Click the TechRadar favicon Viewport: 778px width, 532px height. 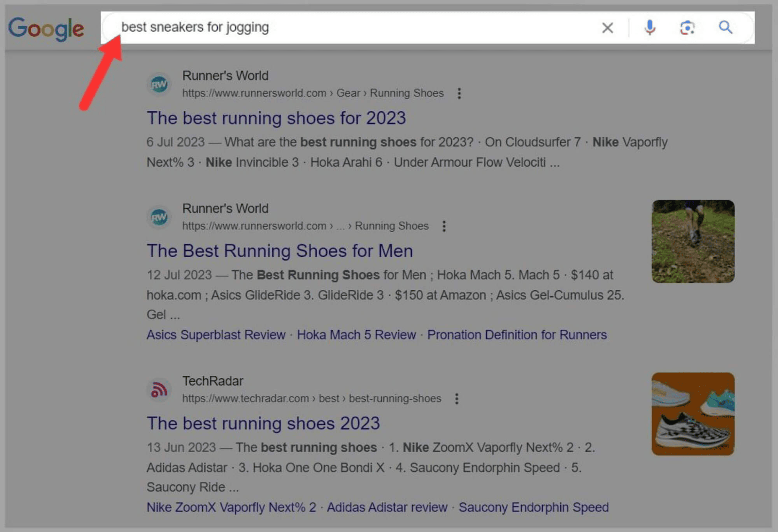click(x=159, y=389)
